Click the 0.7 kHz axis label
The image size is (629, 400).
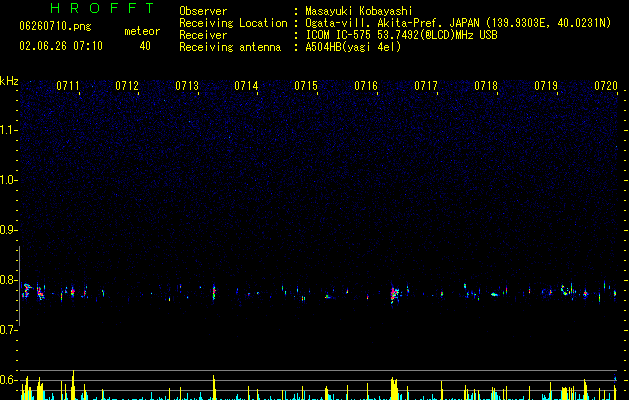(9, 330)
